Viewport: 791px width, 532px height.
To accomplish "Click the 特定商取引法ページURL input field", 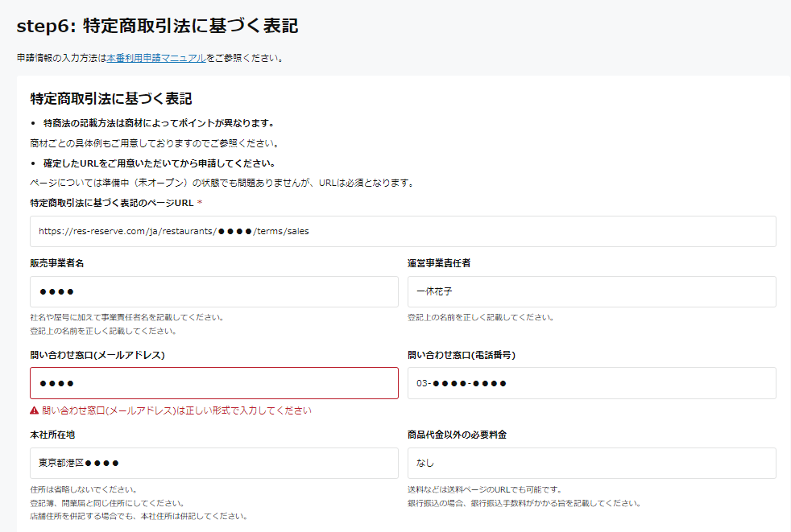I will 403,231.
